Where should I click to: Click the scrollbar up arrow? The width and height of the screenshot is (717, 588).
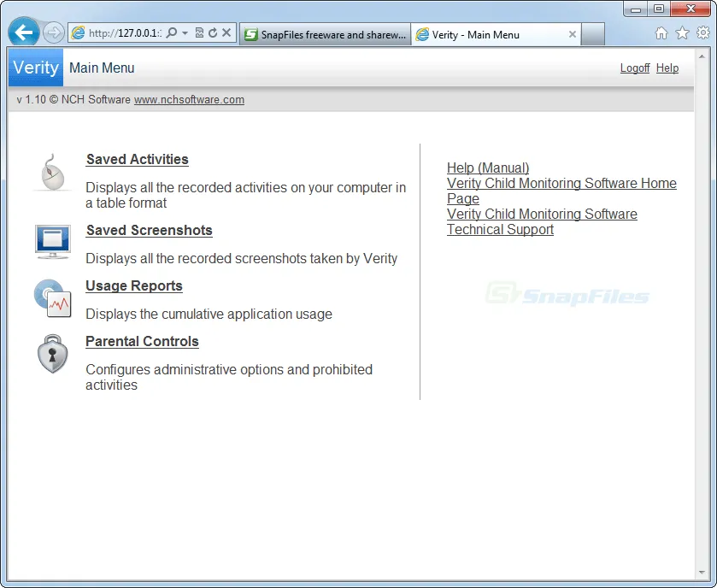[x=702, y=56]
